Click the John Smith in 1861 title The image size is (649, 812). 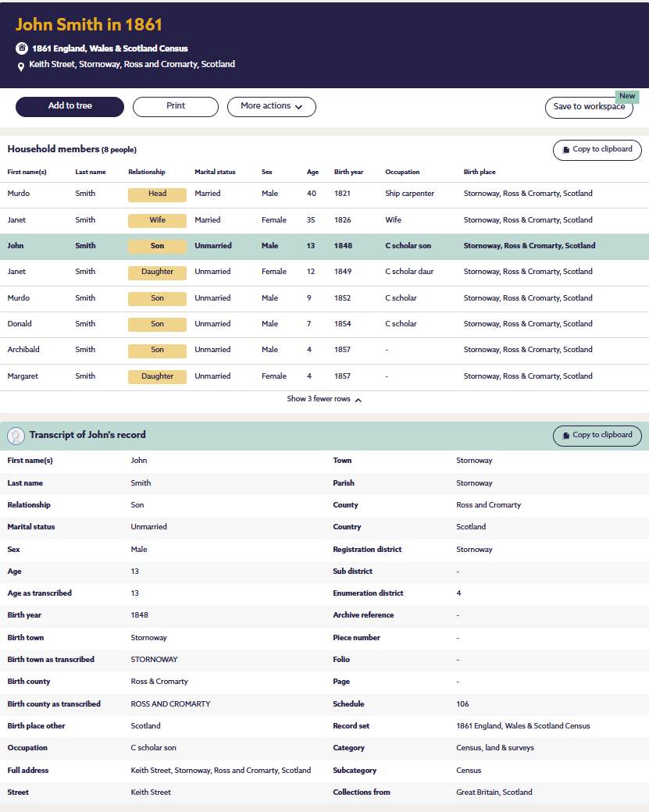(x=88, y=24)
